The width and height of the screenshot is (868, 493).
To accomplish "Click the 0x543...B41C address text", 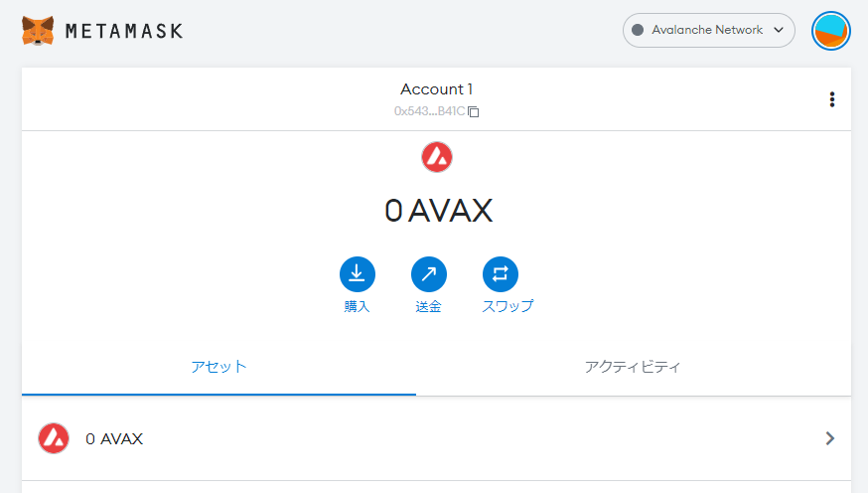I will 430,111.
